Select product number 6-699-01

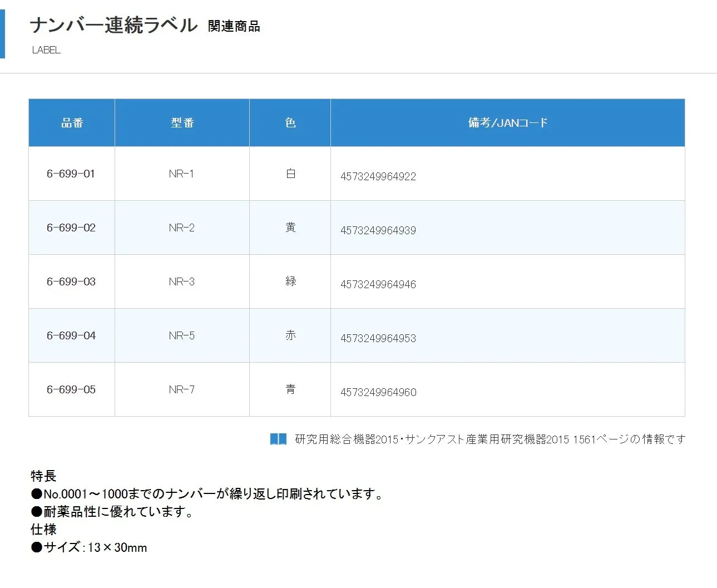click(x=71, y=174)
